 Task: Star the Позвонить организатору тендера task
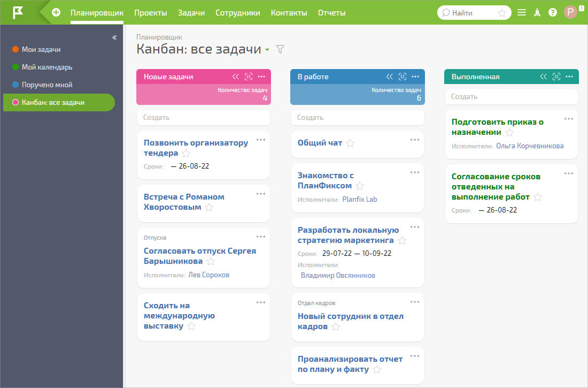pyautogui.click(x=186, y=153)
